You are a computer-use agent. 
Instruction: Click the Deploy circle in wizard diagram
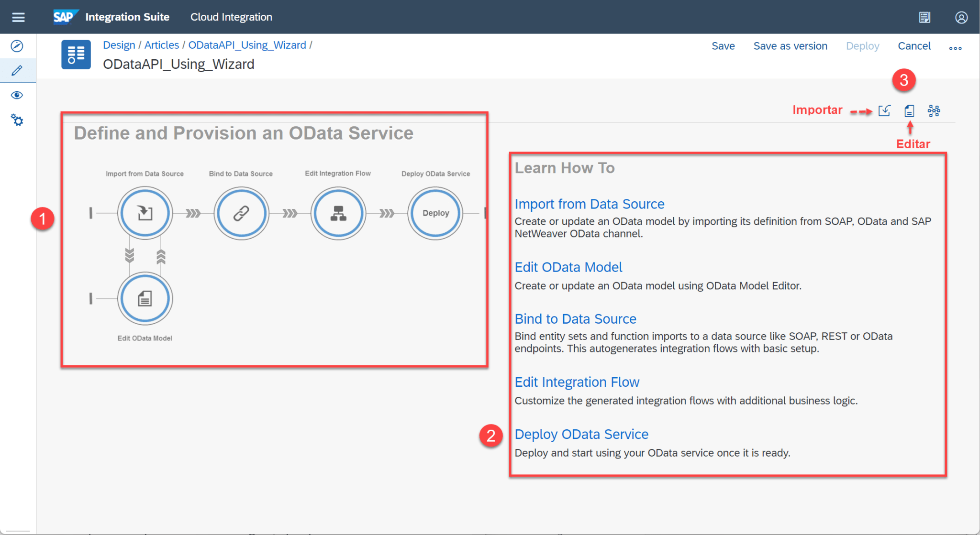pyautogui.click(x=435, y=213)
